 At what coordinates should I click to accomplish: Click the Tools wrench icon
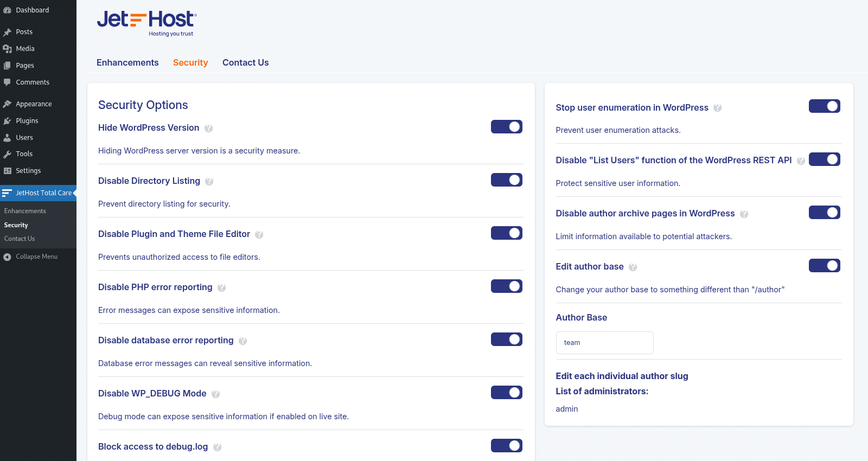(7, 154)
